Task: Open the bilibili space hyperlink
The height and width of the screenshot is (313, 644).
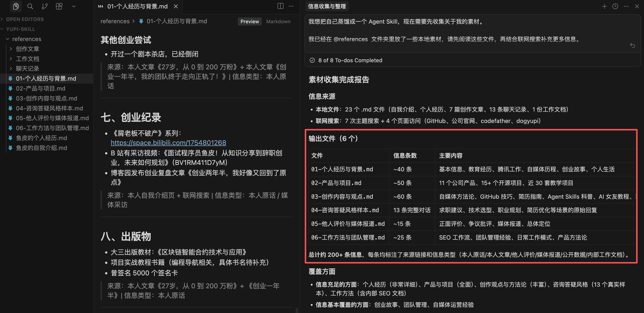Action: tap(168, 143)
